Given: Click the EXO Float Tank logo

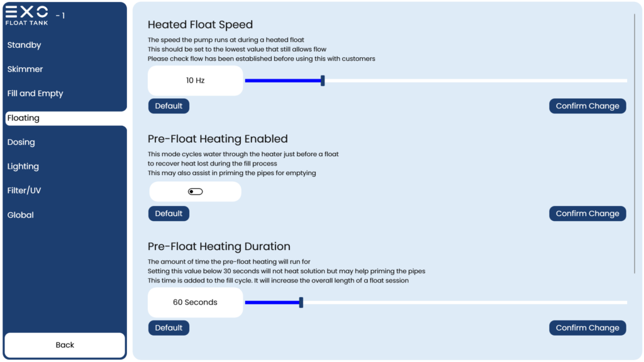Looking at the screenshot, I should 26,16.
